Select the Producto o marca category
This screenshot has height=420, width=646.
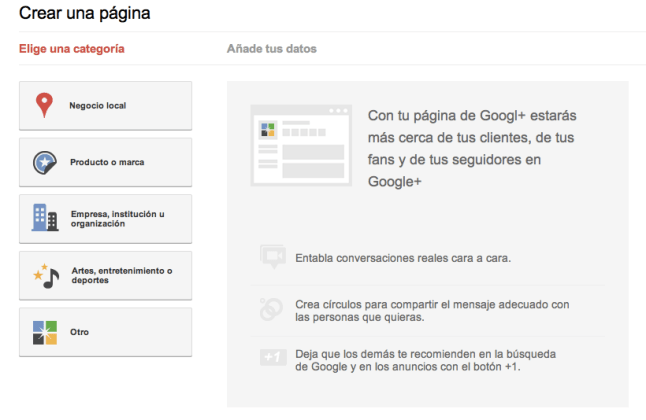click(x=105, y=162)
